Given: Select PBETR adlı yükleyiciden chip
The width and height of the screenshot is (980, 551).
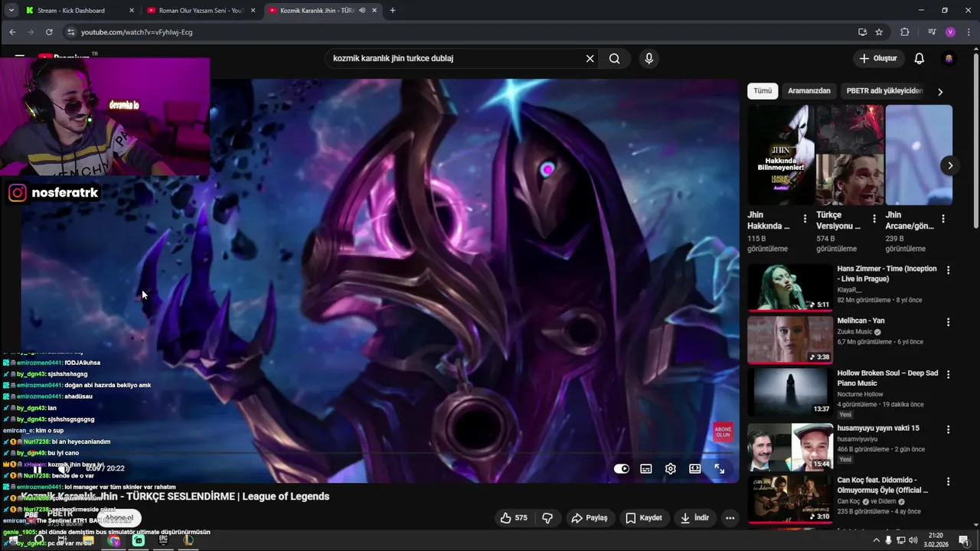Looking at the screenshot, I should coord(884,91).
